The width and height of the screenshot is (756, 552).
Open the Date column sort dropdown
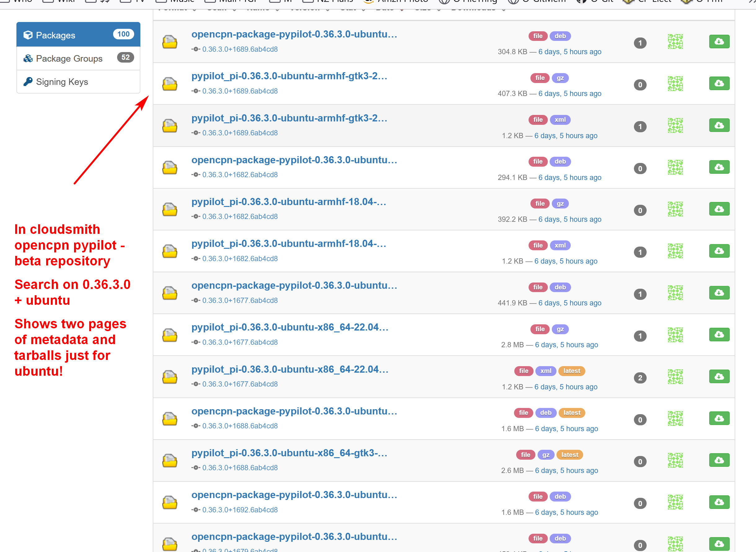pos(402,9)
